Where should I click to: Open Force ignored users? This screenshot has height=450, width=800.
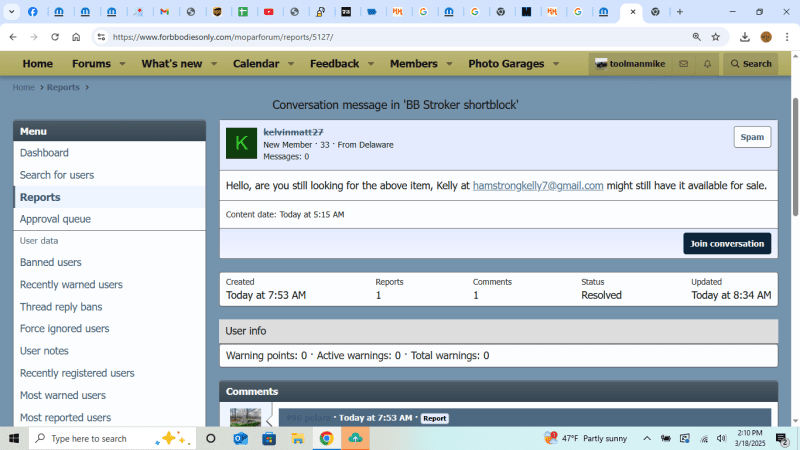(x=110, y=329)
